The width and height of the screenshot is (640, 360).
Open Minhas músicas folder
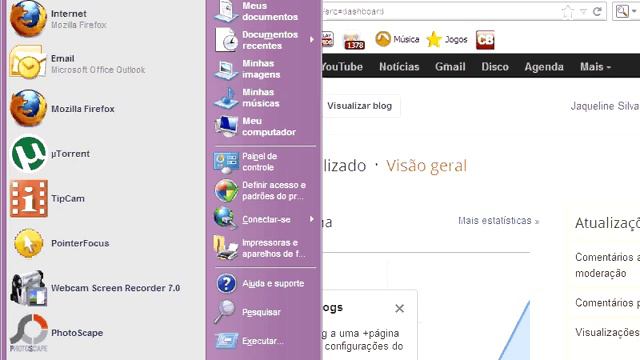coord(264,98)
